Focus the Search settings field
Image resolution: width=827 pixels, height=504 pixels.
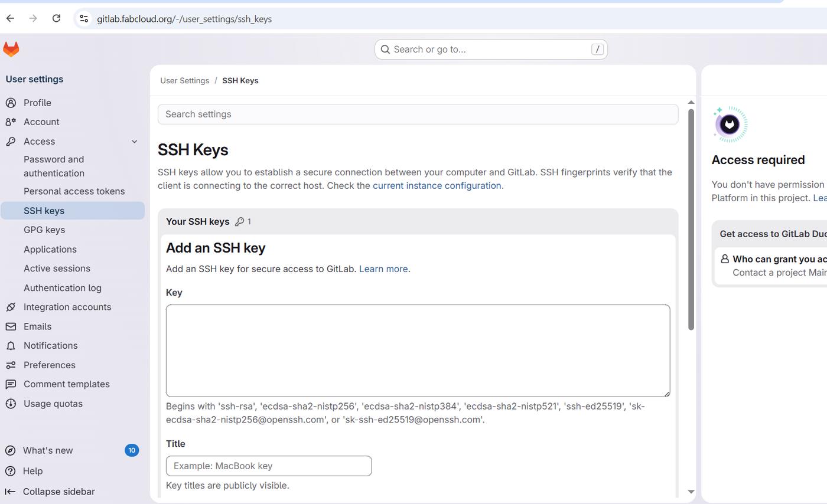pyautogui.click(x=418, y=114)
